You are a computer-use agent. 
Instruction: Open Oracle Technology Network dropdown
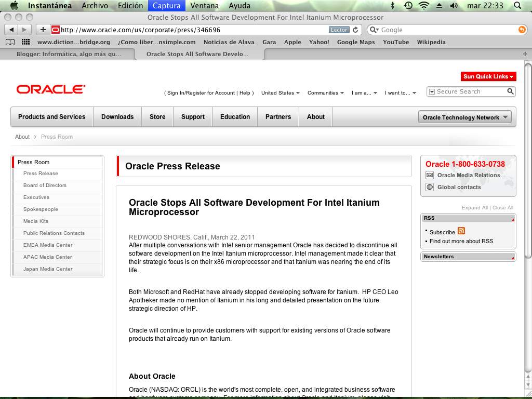[465, 117]
